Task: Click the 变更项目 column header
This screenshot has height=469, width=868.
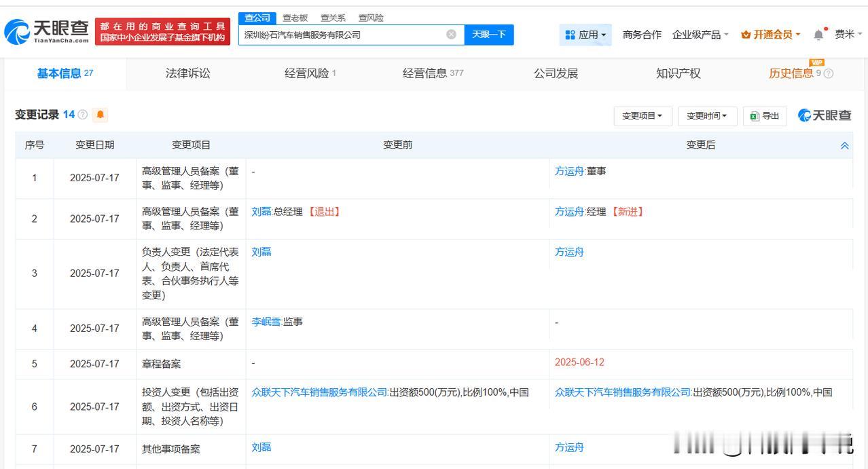Action: point(191,145)
